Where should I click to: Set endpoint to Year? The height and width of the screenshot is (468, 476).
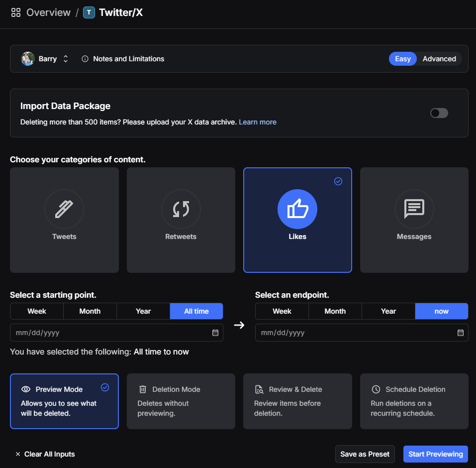(x=388, y=311)
